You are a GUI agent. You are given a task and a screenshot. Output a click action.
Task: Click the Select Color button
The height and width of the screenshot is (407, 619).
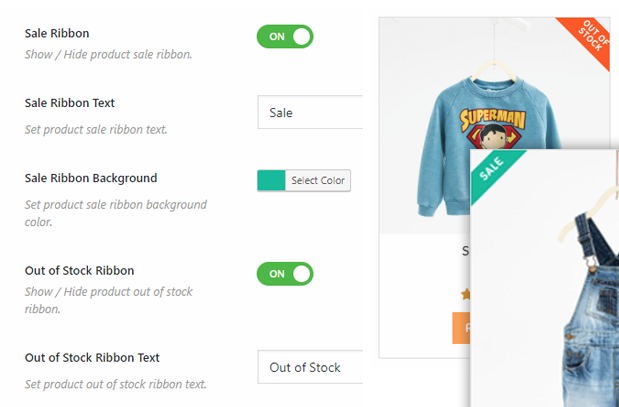pyautogui.click(x=318, y=180)
